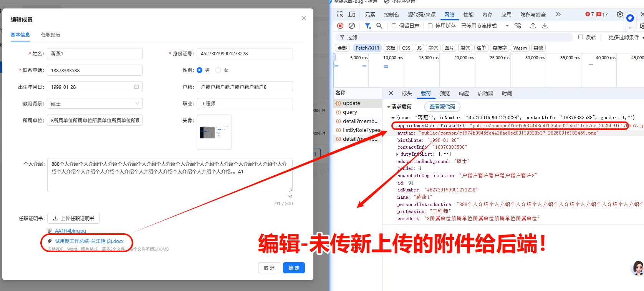Select the inspect element picker icon in DevTools
644x291 pixels.
[340, 14]
